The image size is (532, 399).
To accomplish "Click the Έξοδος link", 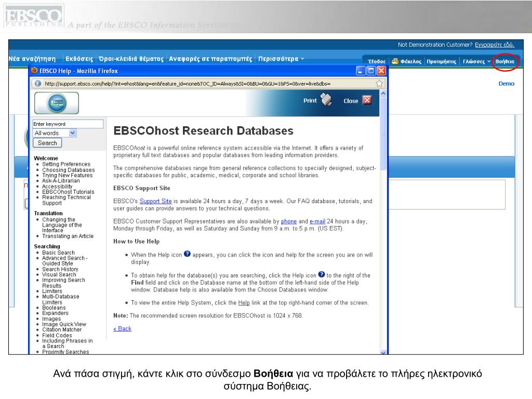I will coord(377,61).
